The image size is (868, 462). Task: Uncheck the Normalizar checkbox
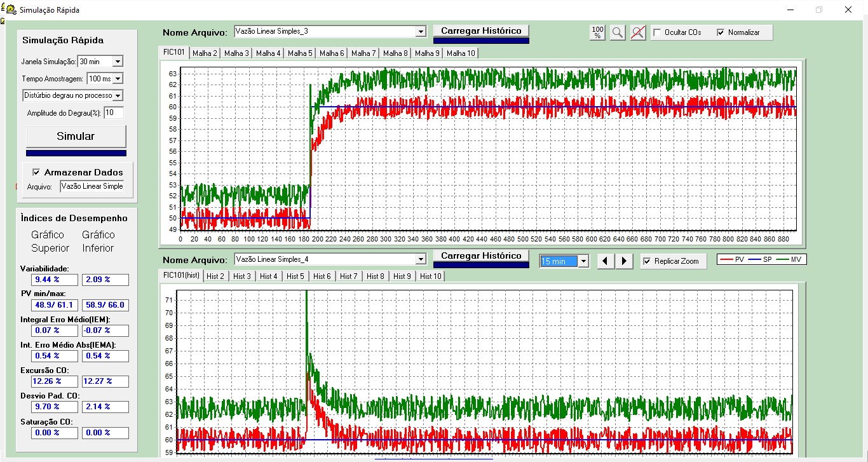721,32
